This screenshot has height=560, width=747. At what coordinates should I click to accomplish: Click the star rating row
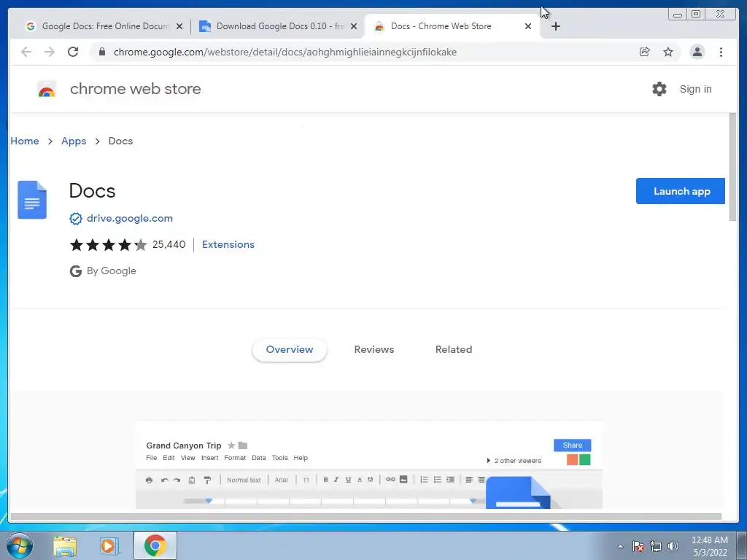click(x=109, y=245)
